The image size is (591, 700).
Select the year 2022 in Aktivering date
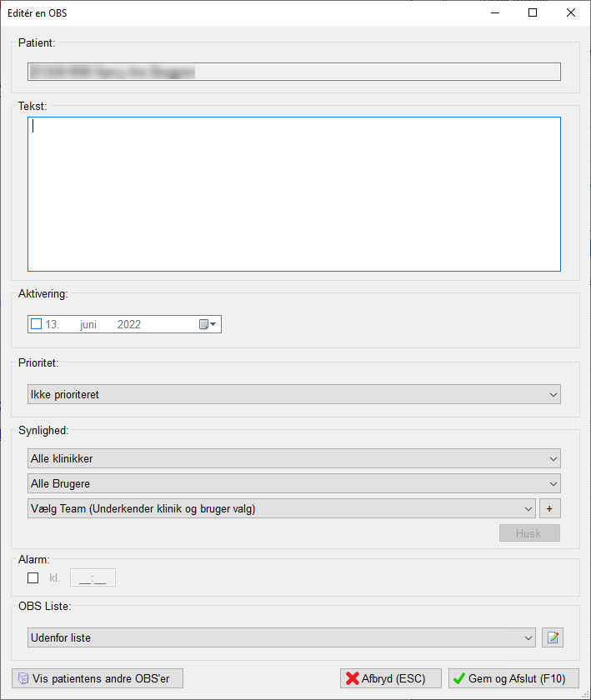129,324
